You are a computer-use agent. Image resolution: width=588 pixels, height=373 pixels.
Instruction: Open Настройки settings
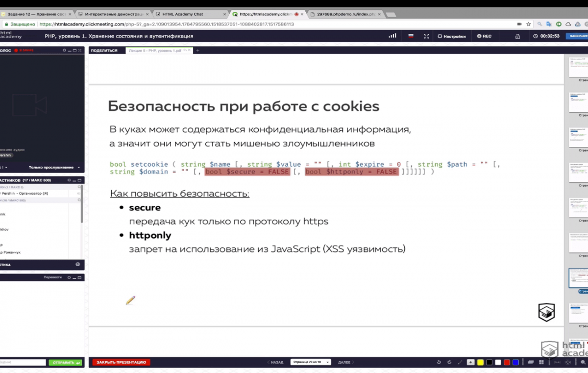[451, 36]
